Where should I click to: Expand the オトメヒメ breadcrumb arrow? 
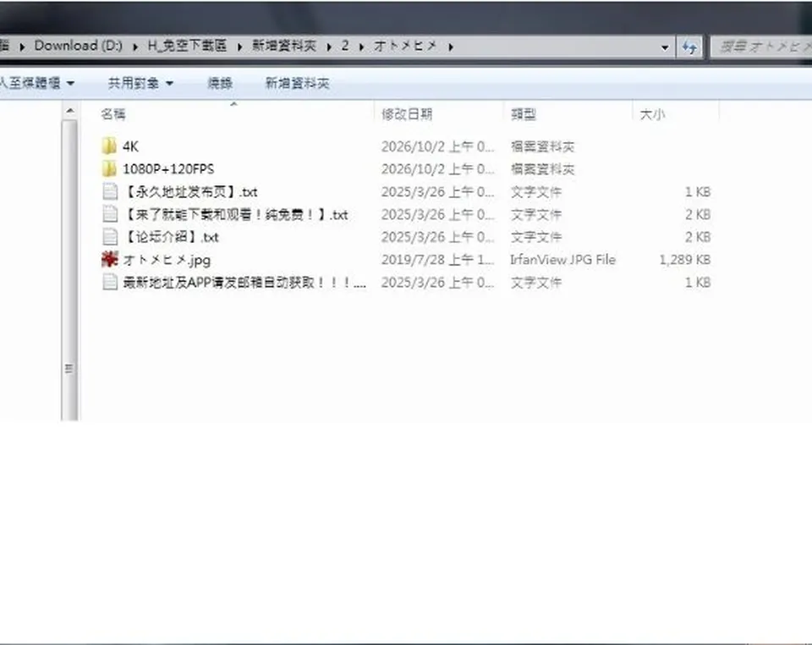(x=451, y=47)
